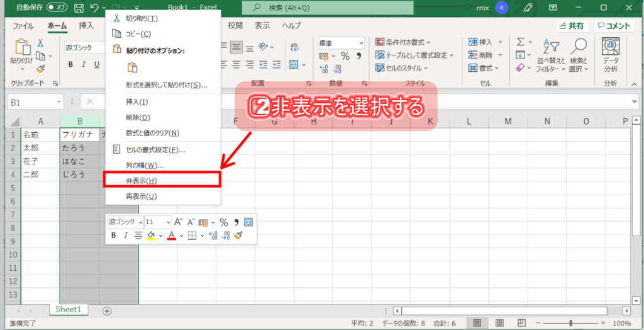Toggle italic in the mini toolbar
This screenshot has height=330, width=644.
(x=125, y=236)
